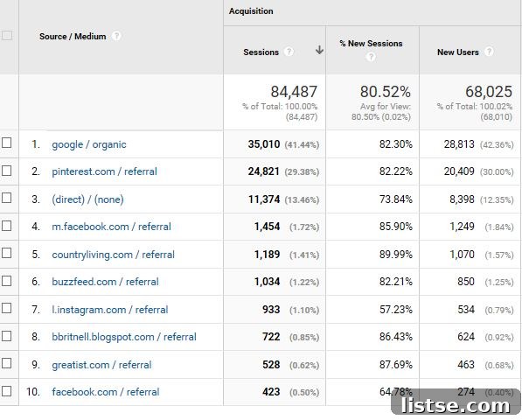This screenshot has width=522, height=420.
Task: Click new users value 534
Action: [466, 310]
